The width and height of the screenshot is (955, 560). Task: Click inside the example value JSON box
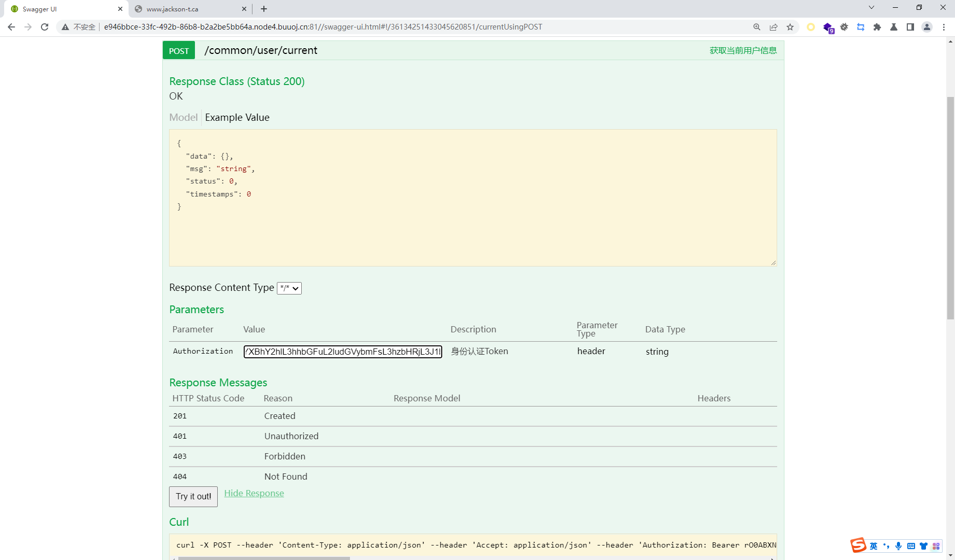tap(473, 198)
